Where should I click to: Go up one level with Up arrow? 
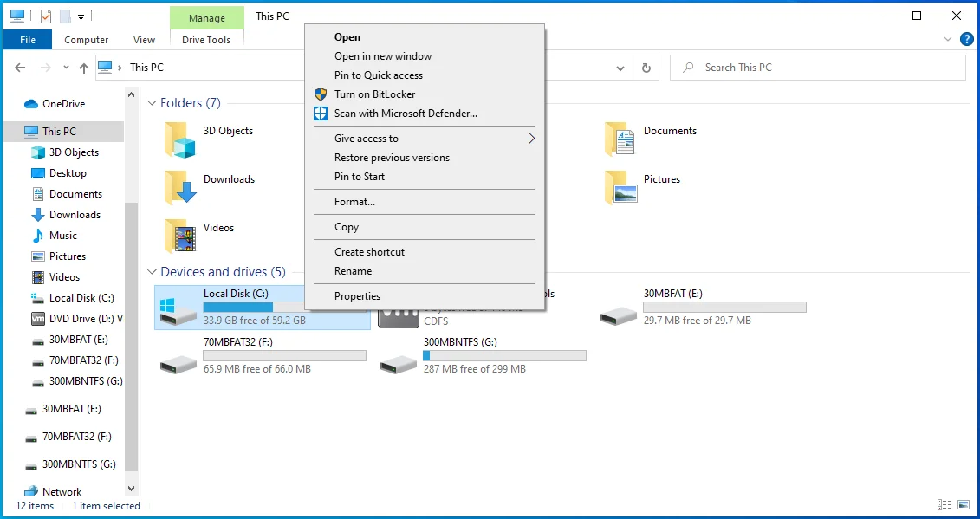coord(84,68)
